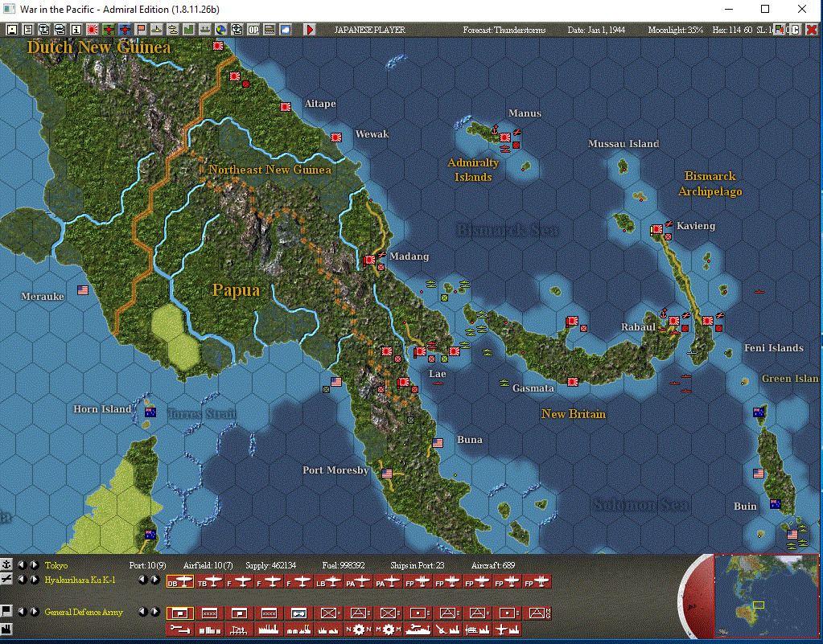The height and width of the screenshot is (644, 823).
Task: Click the 'Fuel: 998392' text
Action: [344, 565]
